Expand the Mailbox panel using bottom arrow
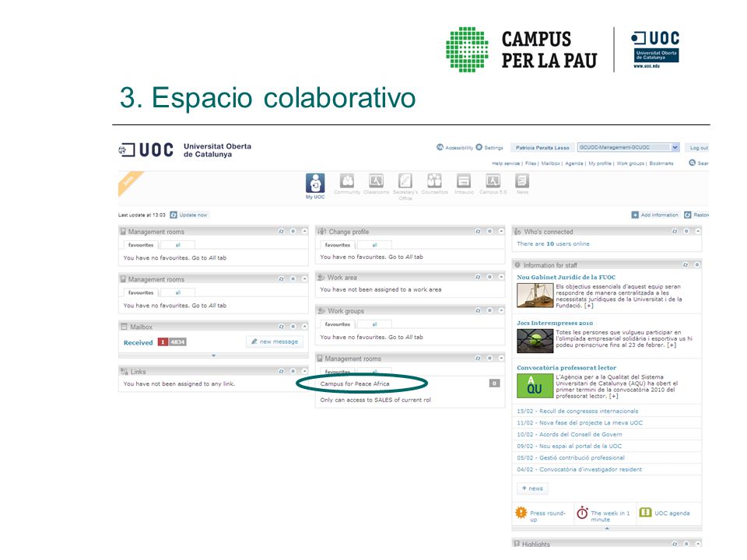 [x=213, y=355]
